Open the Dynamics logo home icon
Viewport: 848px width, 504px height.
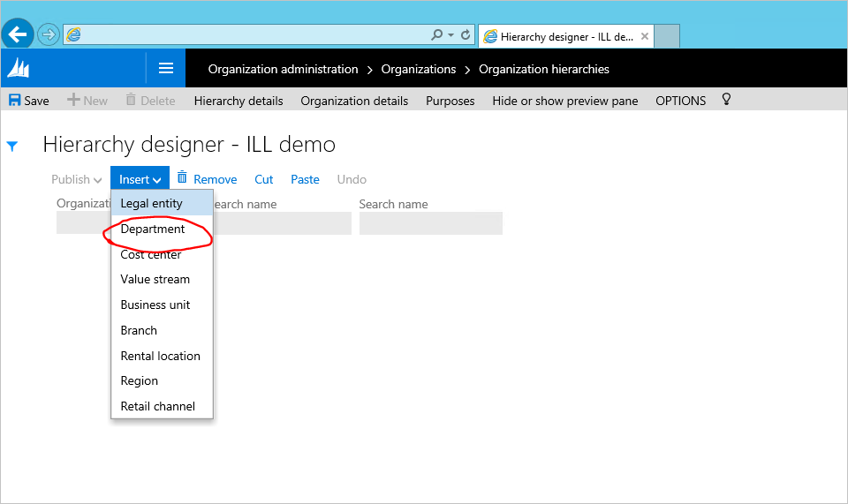point(19,69)
